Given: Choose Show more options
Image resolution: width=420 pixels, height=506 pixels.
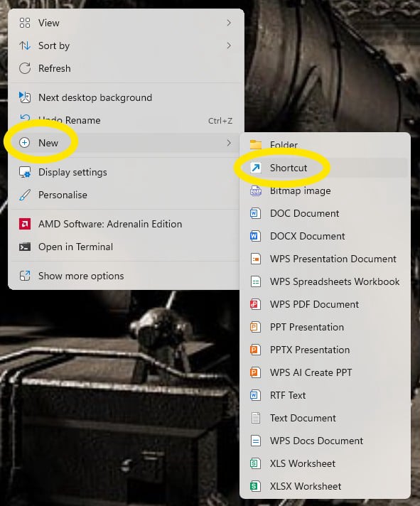Looking at the screenshot, I should point(126,276).
